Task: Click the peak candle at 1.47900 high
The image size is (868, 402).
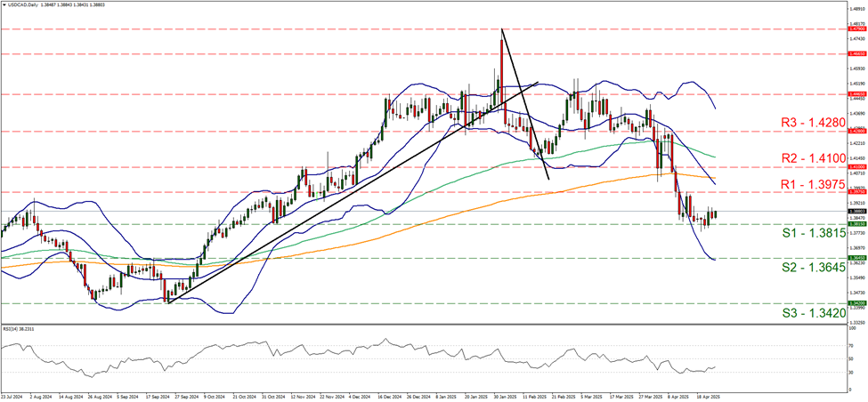Action: click(x=503, y=53)
